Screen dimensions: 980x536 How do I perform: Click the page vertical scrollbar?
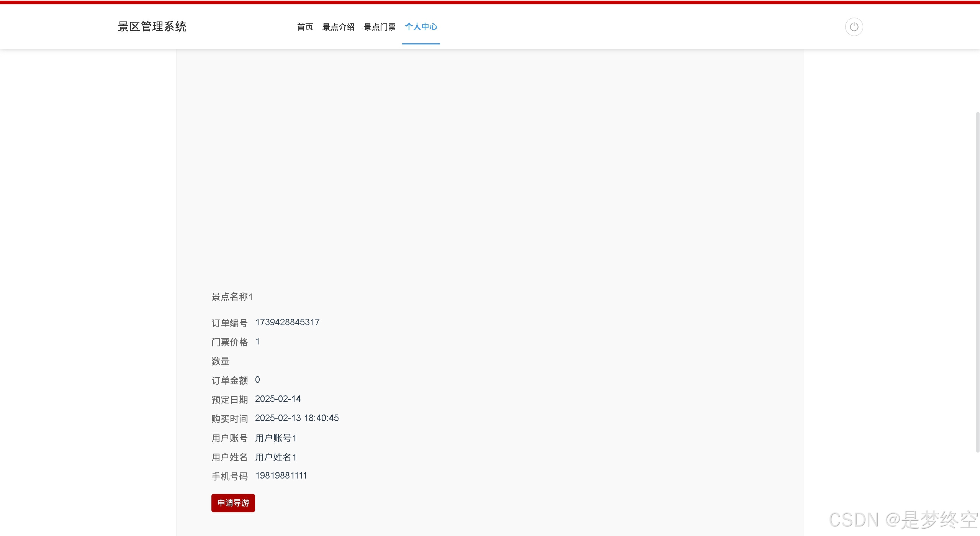click(x=977, y=282)
